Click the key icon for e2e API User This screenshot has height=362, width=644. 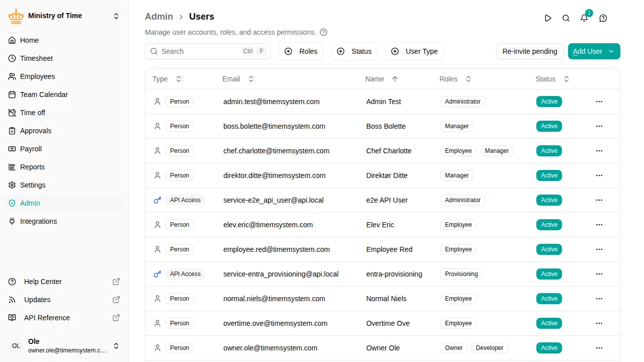point(157,200)
